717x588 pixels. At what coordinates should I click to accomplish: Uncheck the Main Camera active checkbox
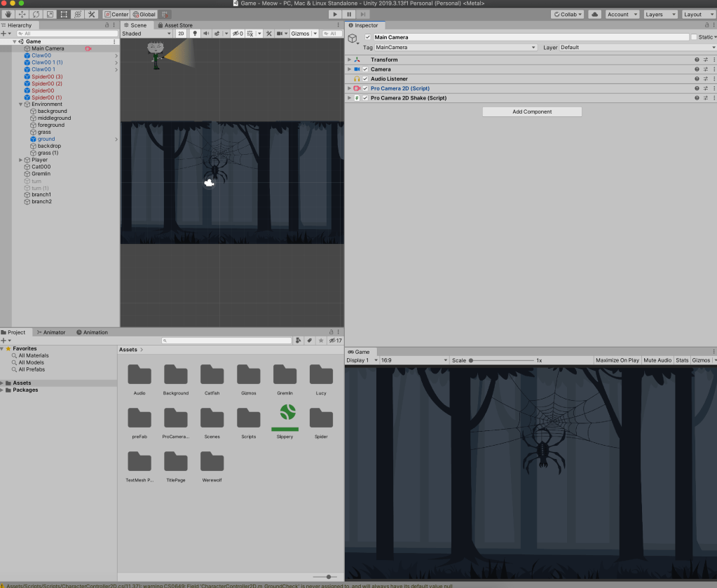pyautogui.click(x=368, y=37)
